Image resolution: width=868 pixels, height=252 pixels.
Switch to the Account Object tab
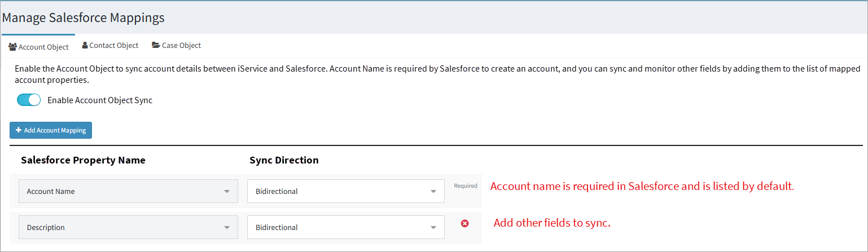click(38, 47)
